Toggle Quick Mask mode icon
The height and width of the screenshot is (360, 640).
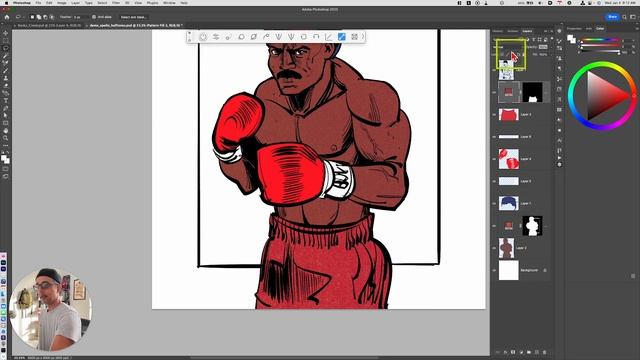(x=5, y=169)
